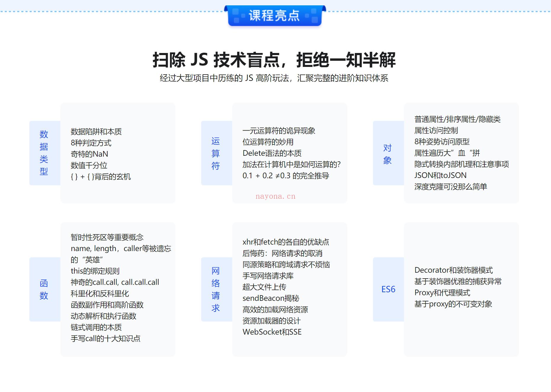This screenshot has height=392, width=551.
Task: Click the text name, length，caller等被遗忘
Action: (121, 249)
